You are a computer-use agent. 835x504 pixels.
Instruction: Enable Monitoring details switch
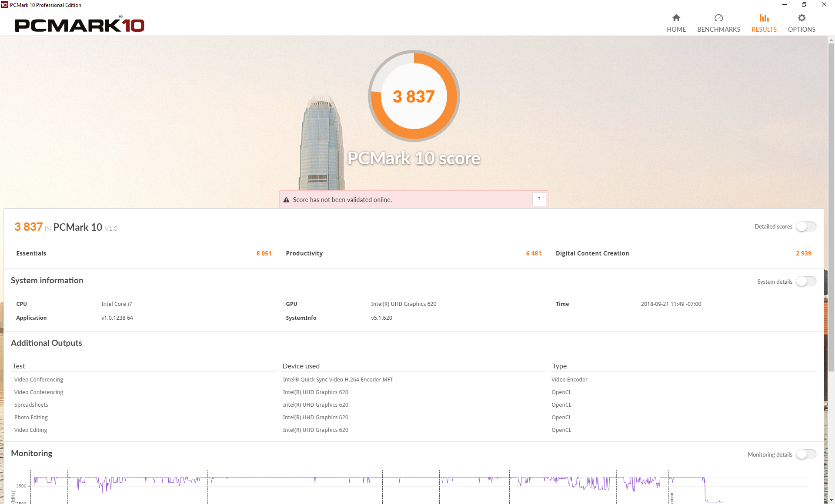tap(806, 454)
